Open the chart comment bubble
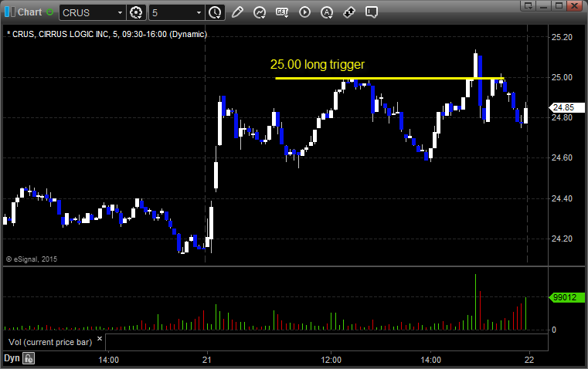This screenshot has width=588, height=369. (x=371, y=12)
